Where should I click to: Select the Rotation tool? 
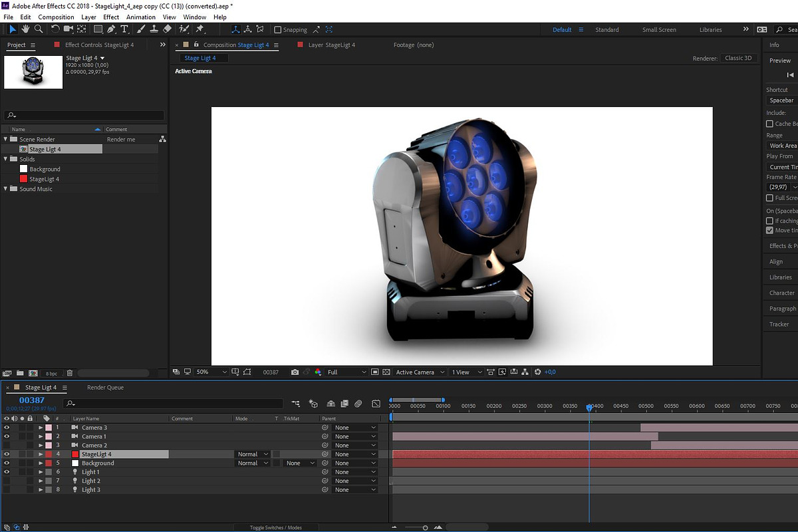(x=55, y=29)
